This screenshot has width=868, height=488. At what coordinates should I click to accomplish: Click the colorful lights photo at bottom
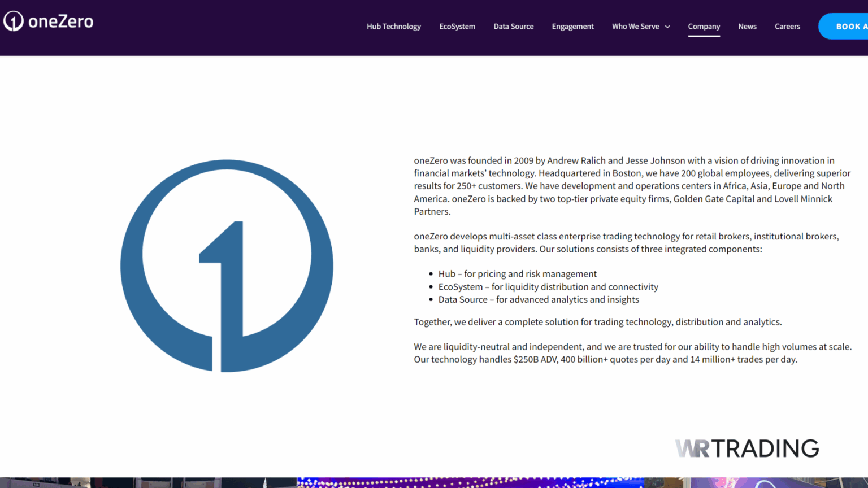(469, 482)
